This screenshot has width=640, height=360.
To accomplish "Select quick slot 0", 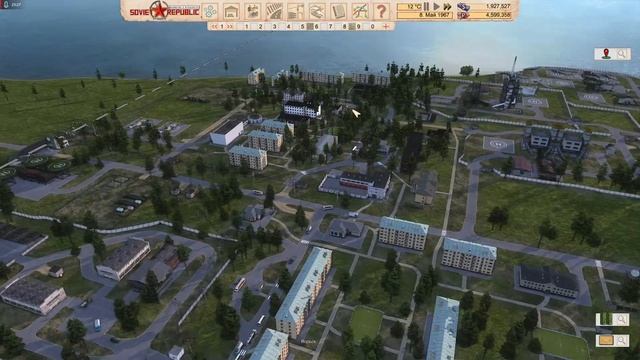I will pos(372,27).
